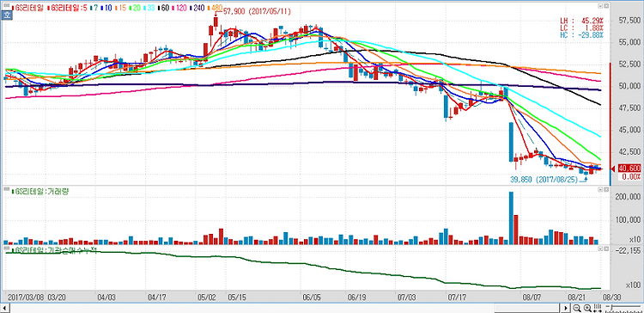This screenshot has height=313, width=644.
Task: Click the small grey icon at top-left corner
Action: click(6, 6)
